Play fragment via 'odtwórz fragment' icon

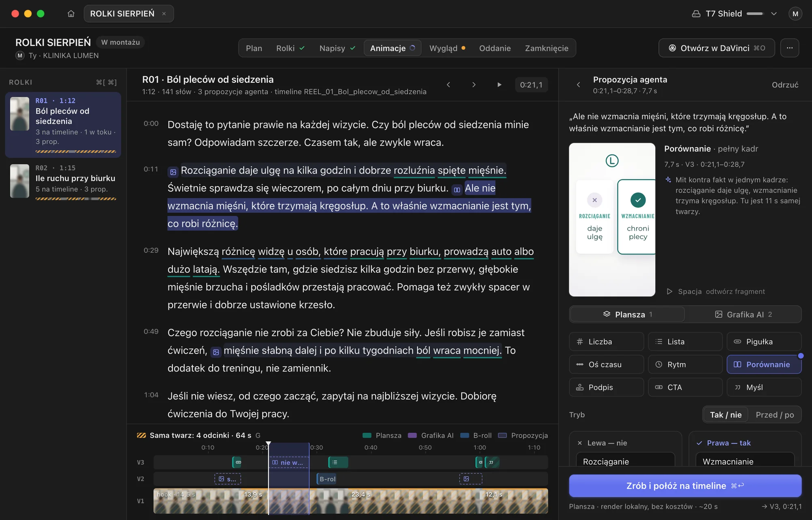(669, 291)
